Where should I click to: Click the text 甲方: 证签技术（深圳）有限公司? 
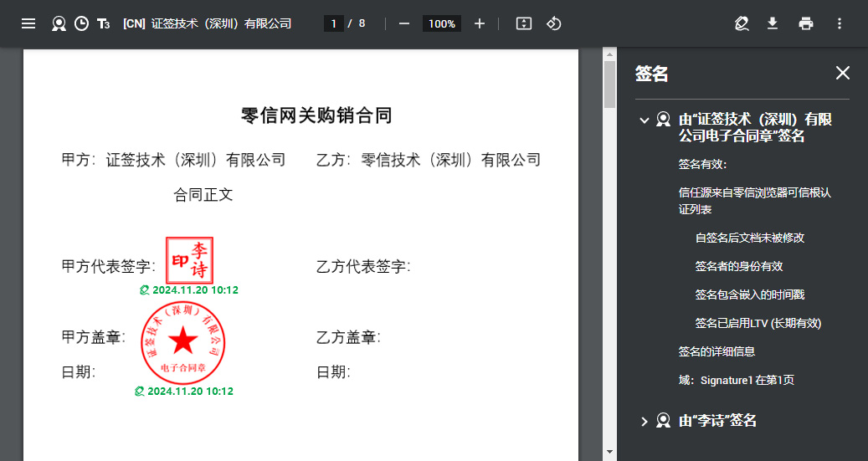[x=174, y=161]
